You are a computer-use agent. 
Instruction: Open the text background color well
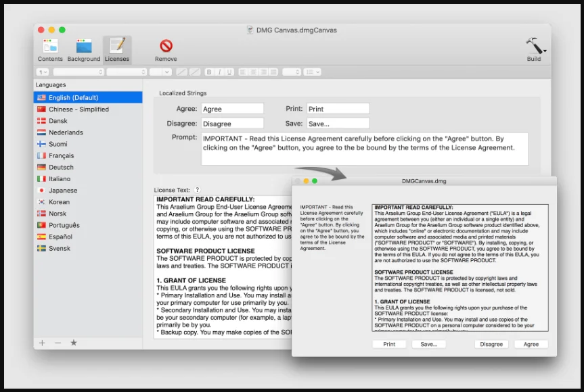[x=195, y=72]
